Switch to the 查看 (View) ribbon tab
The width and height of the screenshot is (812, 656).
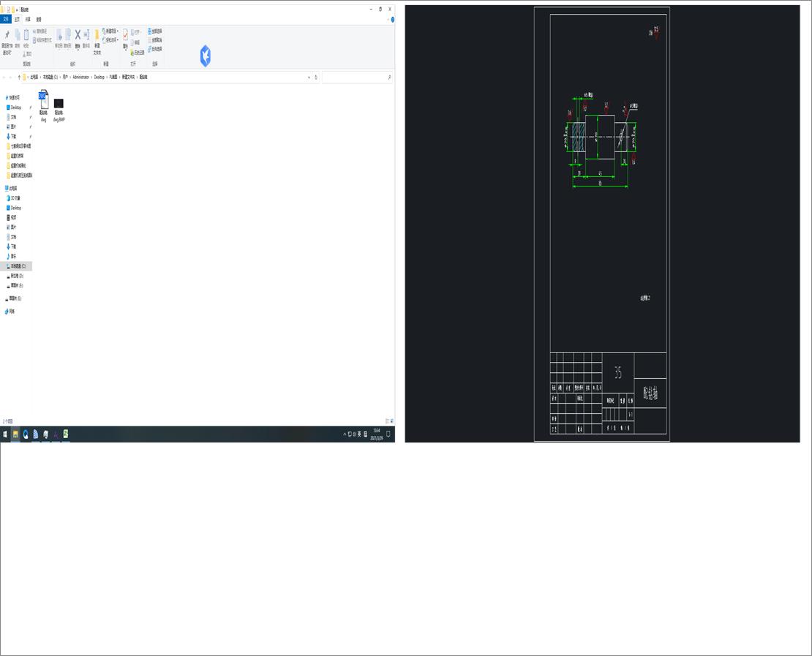coord(39,19)
